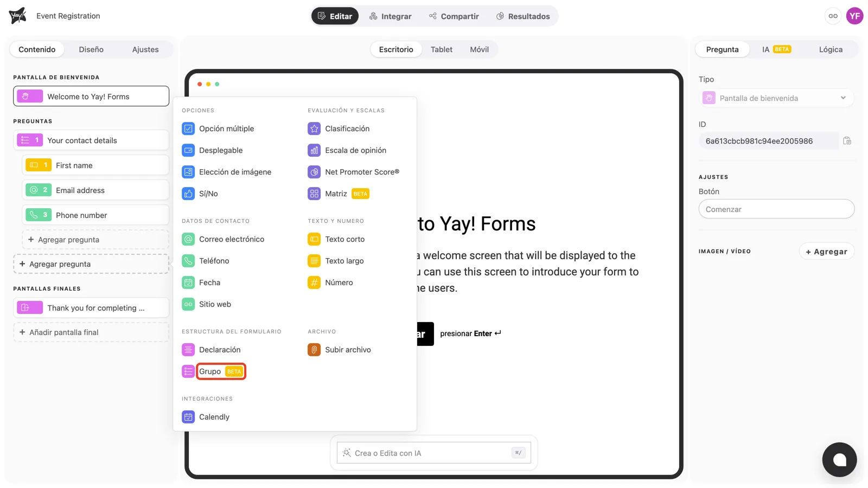Viewport: 868px width, 488px height.
Task: Click the form ID field
Action: click(x=768, y=141)
